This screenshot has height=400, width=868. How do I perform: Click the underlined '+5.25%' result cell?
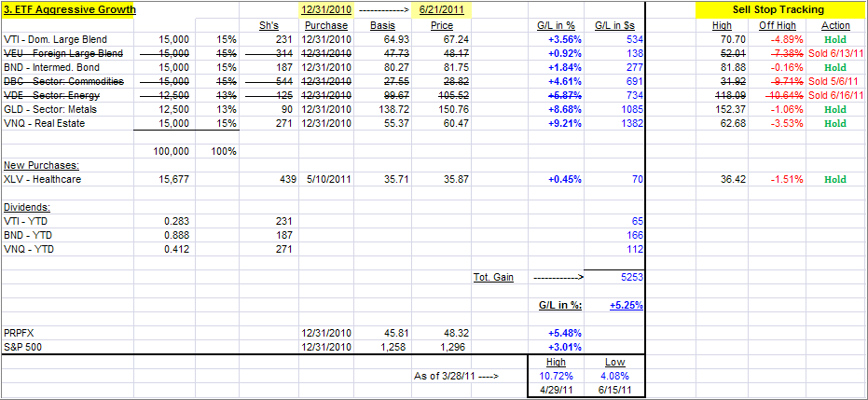coord(627,306)
